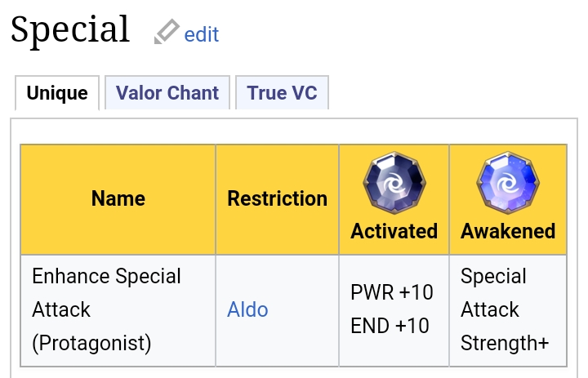
Task: Click the word Attack in the Name cell
Action: click(61, 309)
